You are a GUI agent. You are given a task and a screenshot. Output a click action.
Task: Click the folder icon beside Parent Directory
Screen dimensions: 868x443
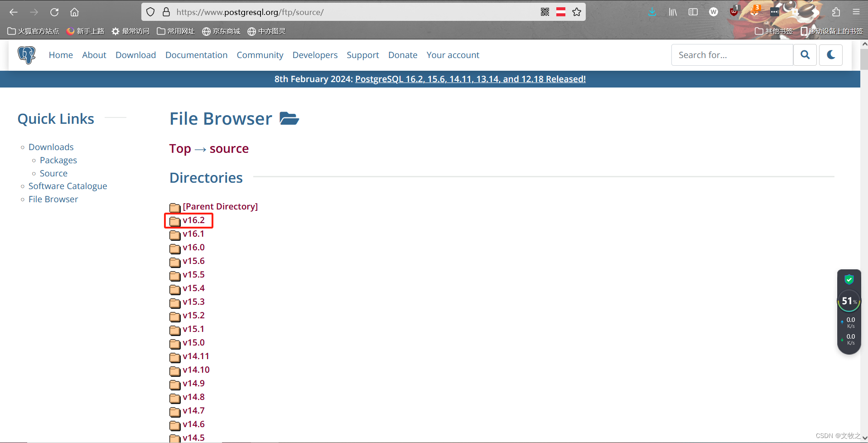[x=175, y=207]
